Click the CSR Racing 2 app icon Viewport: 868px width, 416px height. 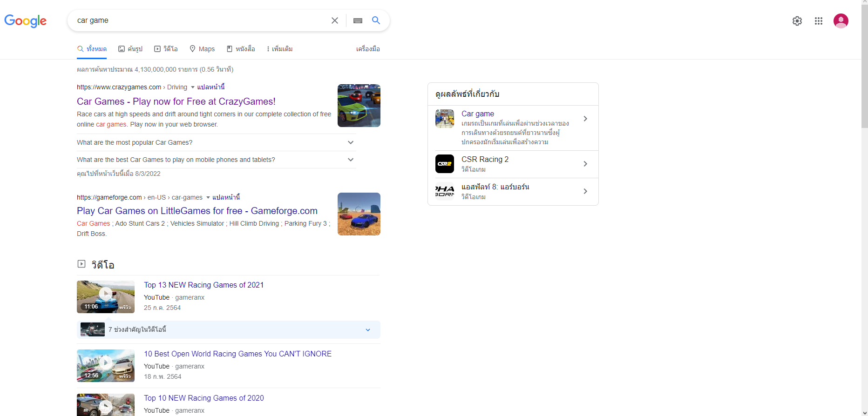click(x=445, y=164)
